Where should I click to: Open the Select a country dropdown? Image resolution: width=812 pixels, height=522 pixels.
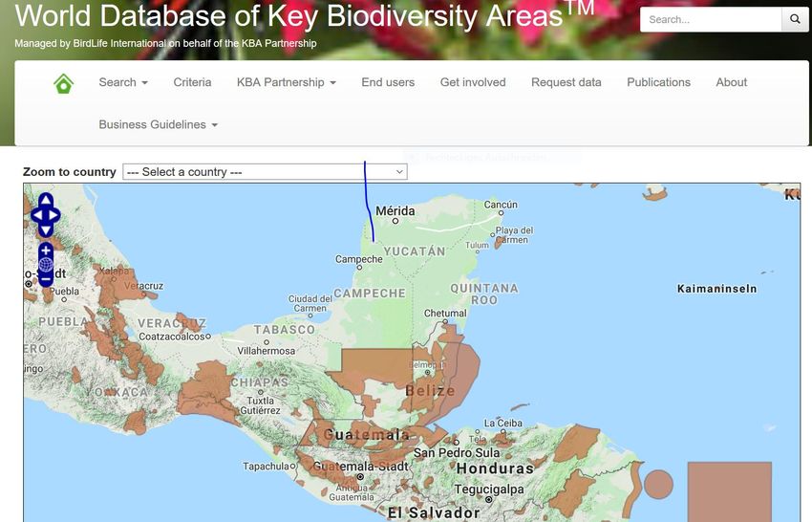(265, 172)
